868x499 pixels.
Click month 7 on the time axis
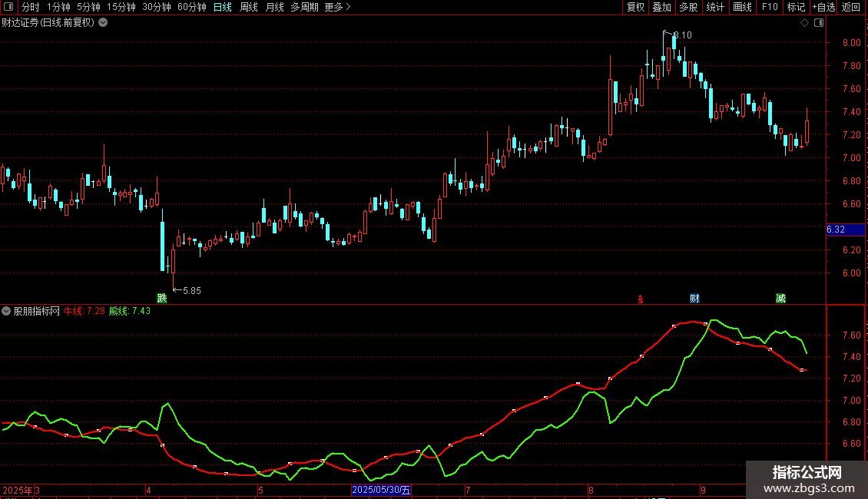click(x=468, y=490)
